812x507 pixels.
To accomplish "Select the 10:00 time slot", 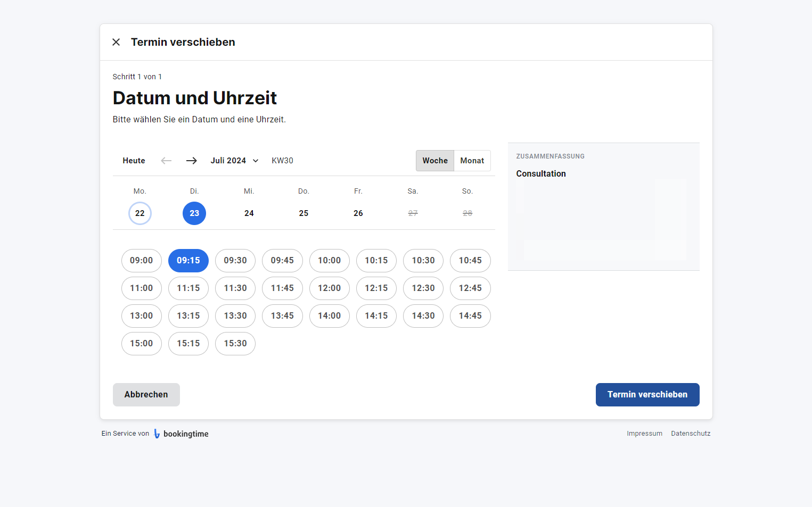I will [330, 261].
